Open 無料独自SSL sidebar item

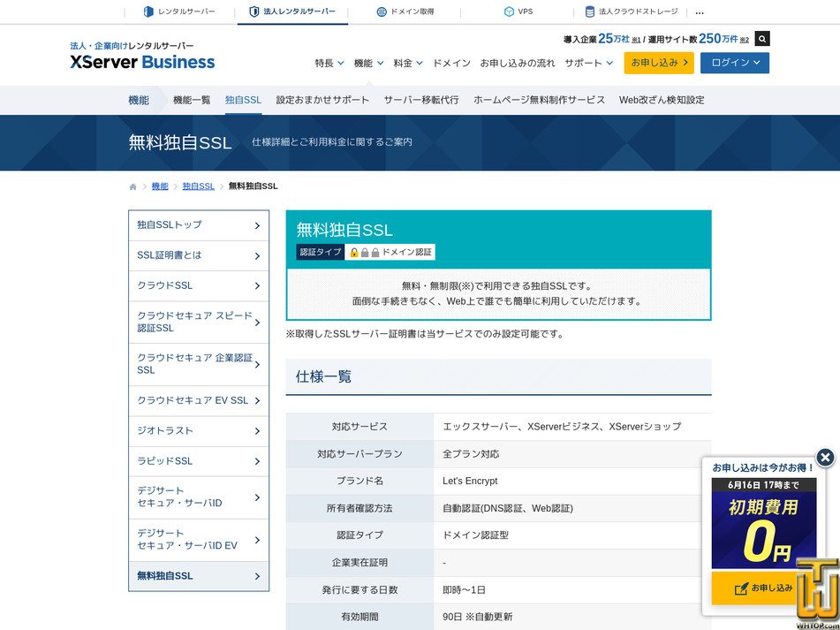point(199,576)
